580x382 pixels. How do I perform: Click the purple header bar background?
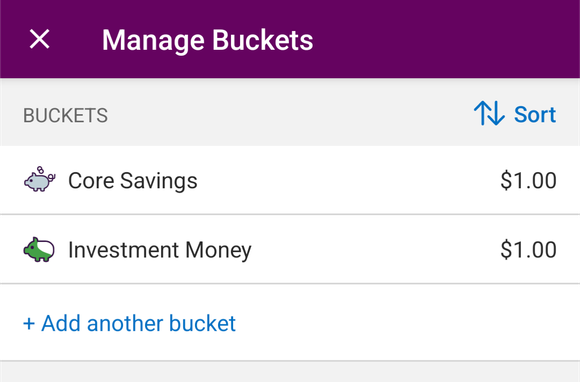444,39
